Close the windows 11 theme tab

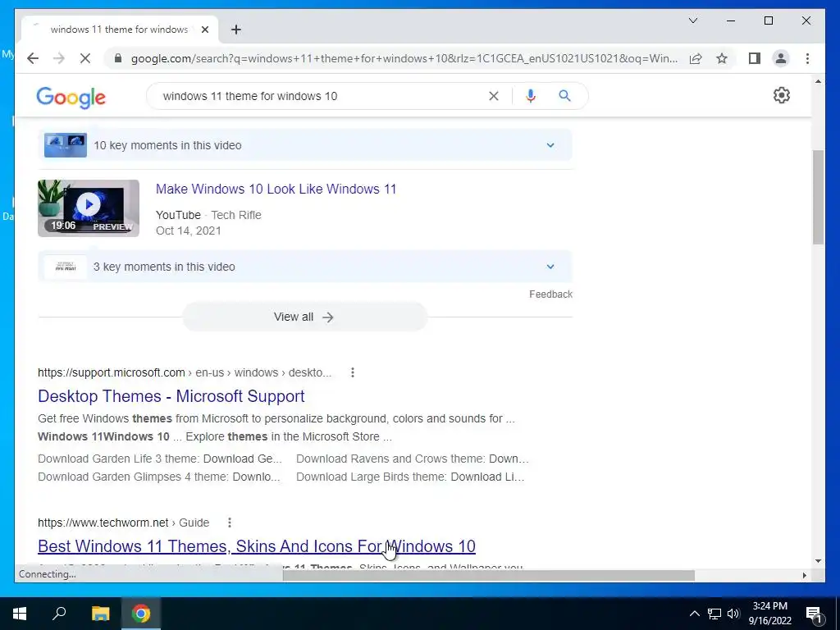point(204,30)
